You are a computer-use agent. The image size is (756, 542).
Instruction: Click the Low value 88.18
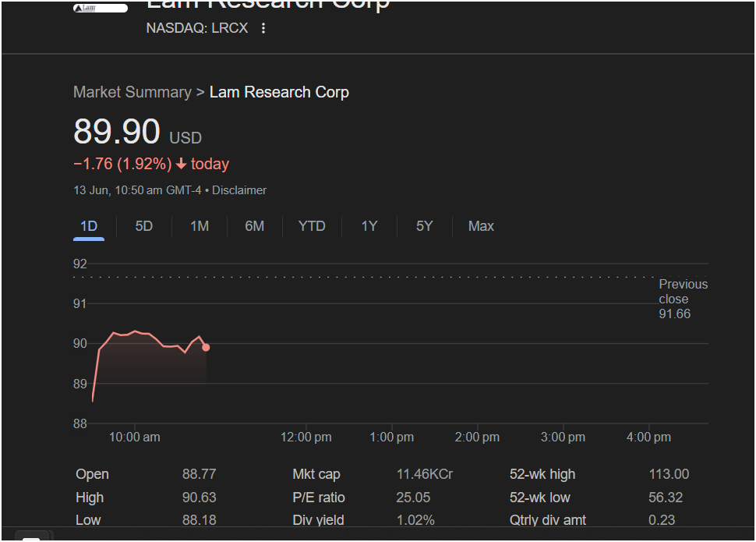coord(199,520)
